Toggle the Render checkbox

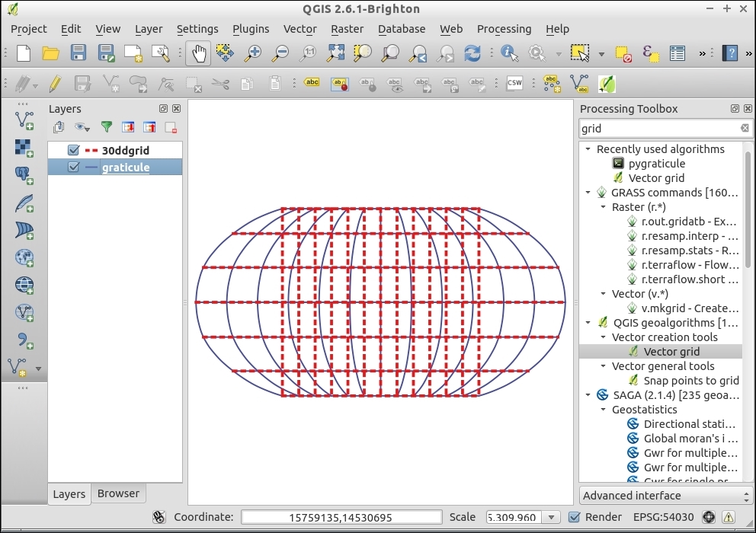coord(575,517)
